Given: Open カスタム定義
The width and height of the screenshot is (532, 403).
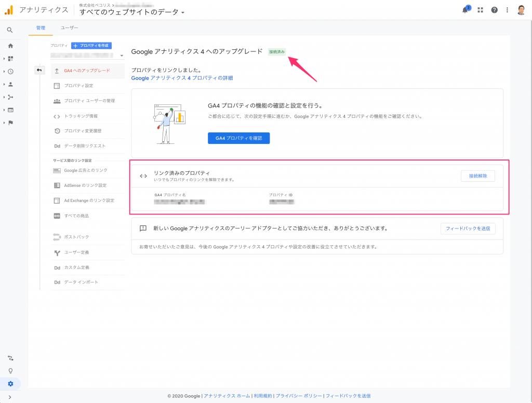Looking at the screenshot, I should pyautogui.click(x=87, y=267).
